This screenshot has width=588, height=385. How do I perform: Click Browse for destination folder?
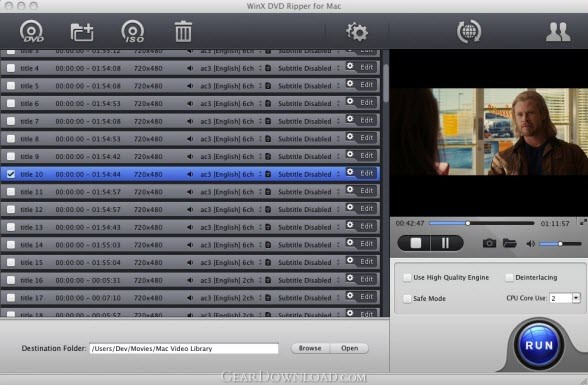coord(310,348)
